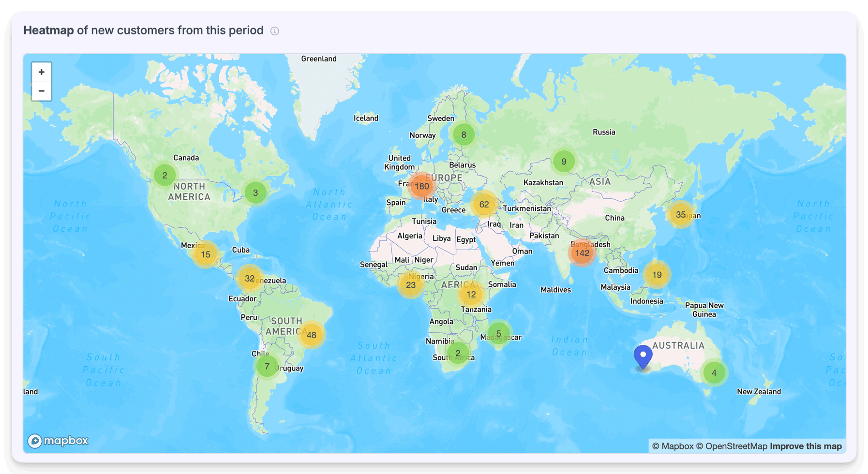This screenshot has width=868, height=474.
Task: Open the 3 cluster in eastern North America
Action: click(255, 193)
